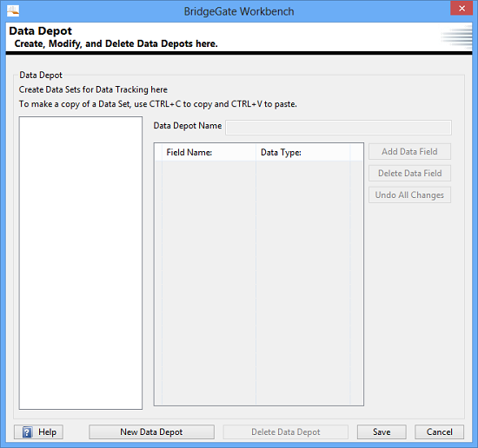This screenshot has width=478, height=448.
Task: Save the data depot changes
Action: (382, 432)
